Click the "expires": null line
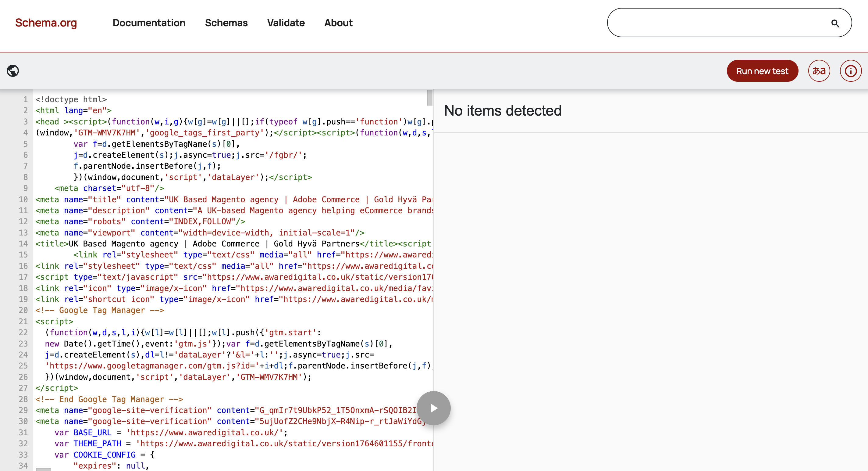Viewport: 868px width, 471px height. click(x=111, y=466)
